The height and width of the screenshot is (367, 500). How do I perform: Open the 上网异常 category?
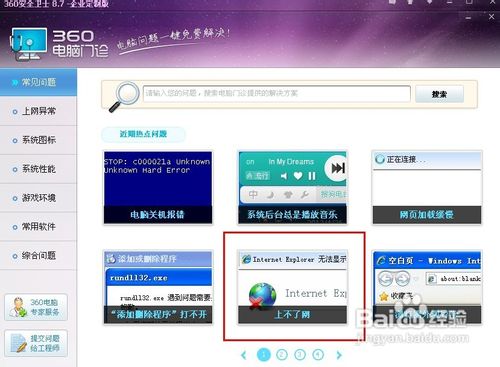(x=38, y=111)
